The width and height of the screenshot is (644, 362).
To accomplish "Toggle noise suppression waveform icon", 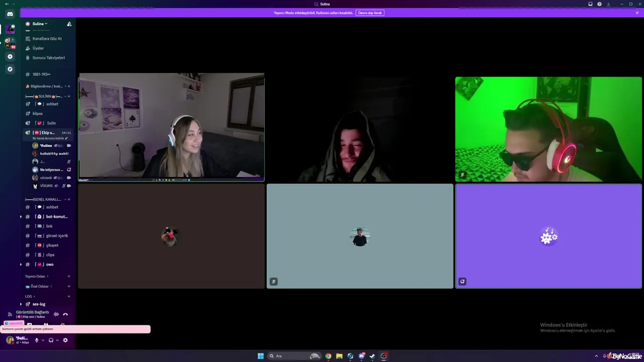I will (x=56, y=314).
